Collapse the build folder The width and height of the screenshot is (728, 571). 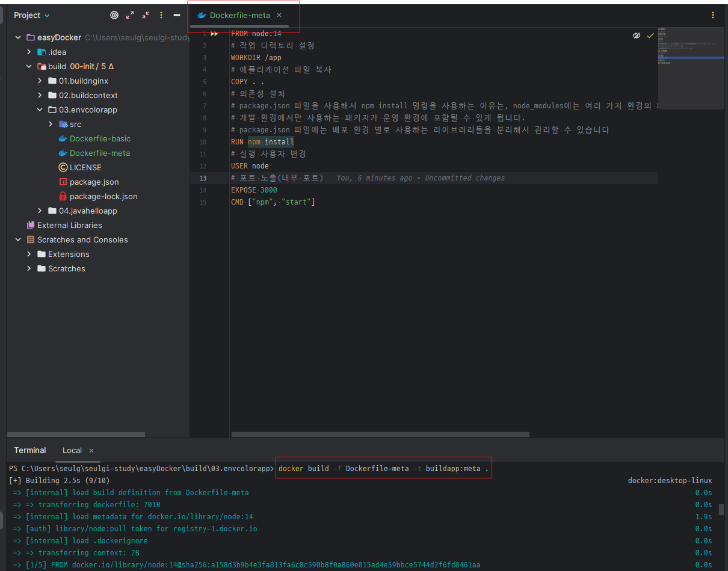29,66
